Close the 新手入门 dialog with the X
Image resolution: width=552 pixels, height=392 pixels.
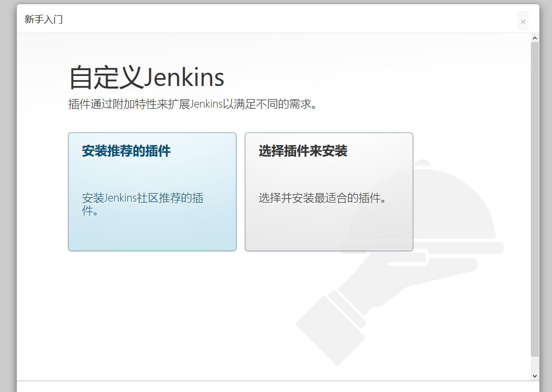coord(523,21)
